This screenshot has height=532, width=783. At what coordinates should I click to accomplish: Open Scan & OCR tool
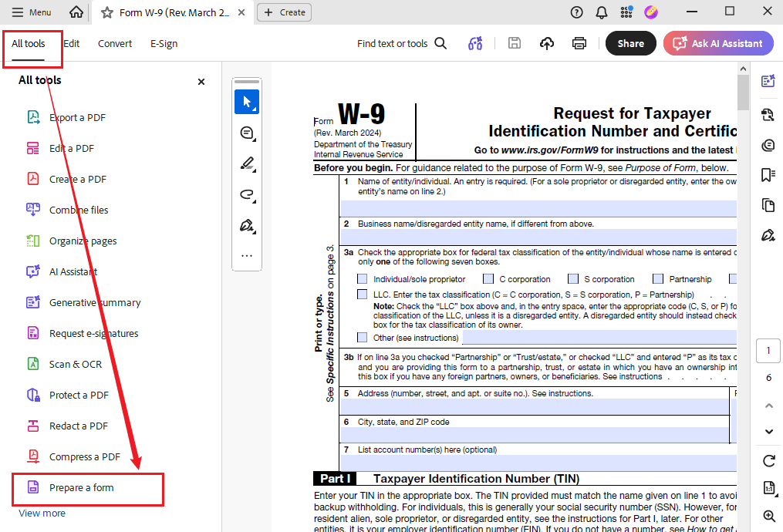(x=64, y=365)
